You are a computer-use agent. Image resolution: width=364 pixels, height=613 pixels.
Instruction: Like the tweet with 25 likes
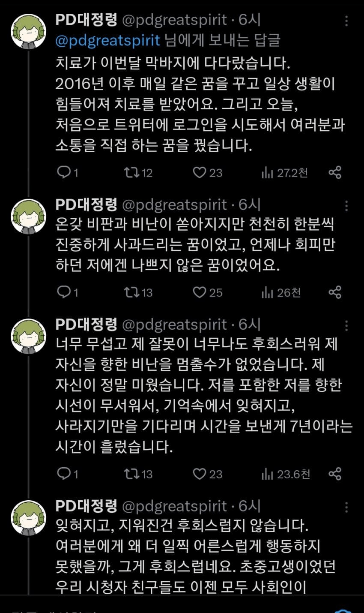(x=207, y=292)
